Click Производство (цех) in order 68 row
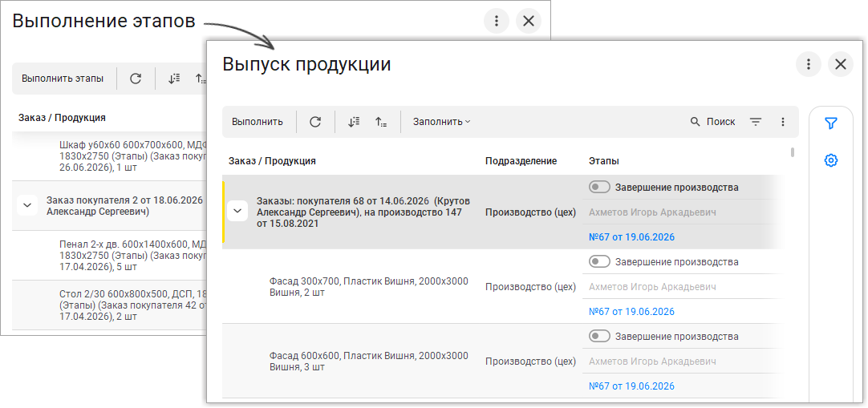The height and width of the screenshot is (408, 868). point(530,212)
